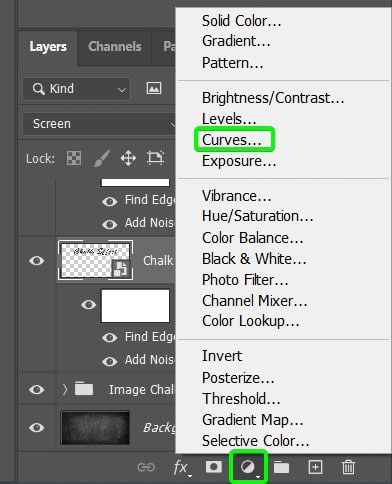The image size is (392, 484).
Task: Click the lock image pixels brush icon
Action: coord(102,158)
